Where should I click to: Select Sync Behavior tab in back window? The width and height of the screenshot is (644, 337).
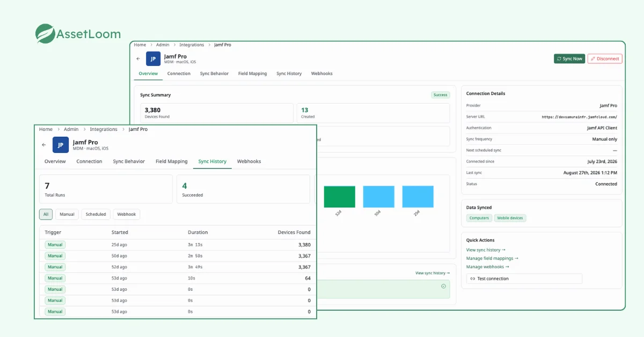coord(214,74)
